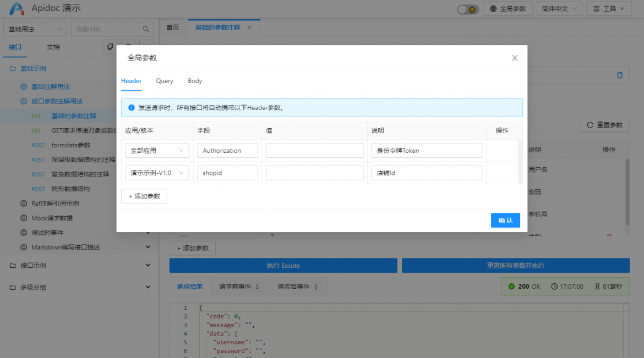Select the Header tab in dialog
Viewport: 644px width, 358px height.
(x=132, y=81)
